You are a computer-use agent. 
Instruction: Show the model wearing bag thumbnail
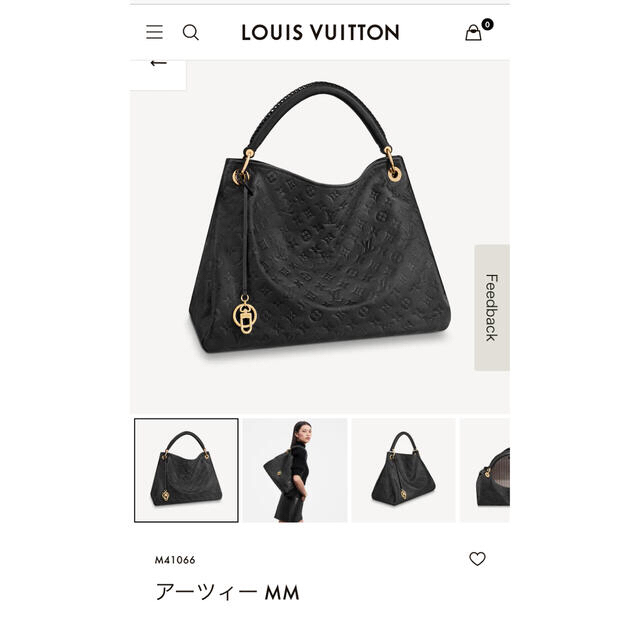295,470
